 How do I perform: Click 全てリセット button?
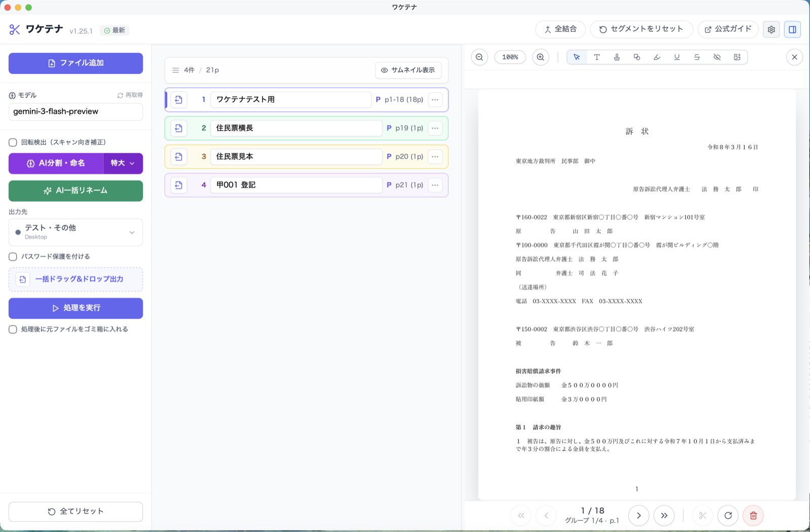pyautogui.click(x=75, y=511)
